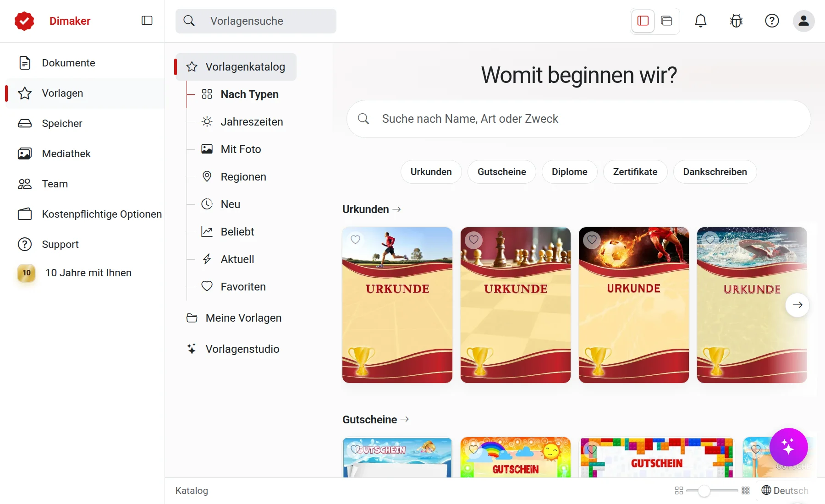This screenshot has height=504, width=825.
Task: Open the notifications bell
Action: [x=700, y=21]
